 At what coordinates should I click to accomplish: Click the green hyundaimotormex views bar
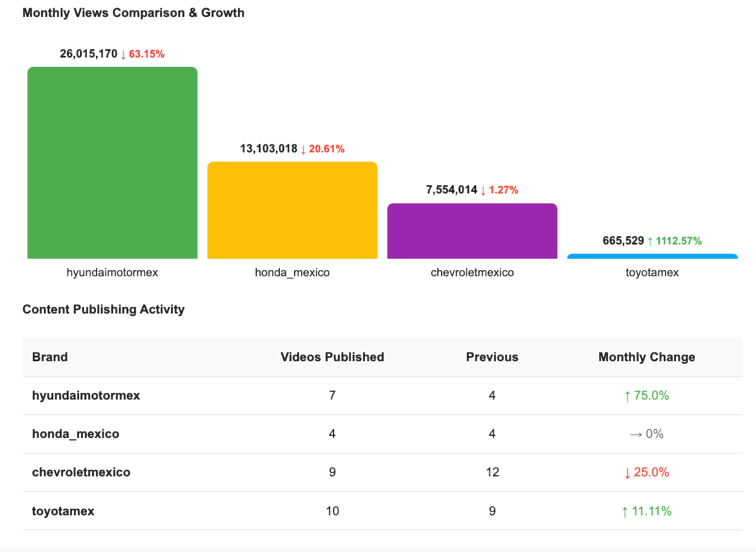click(112, 162)
